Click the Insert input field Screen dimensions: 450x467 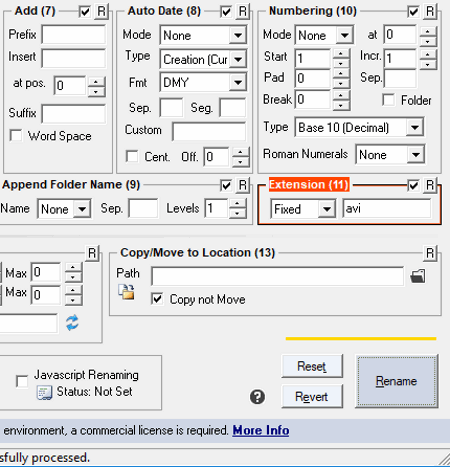74,58
